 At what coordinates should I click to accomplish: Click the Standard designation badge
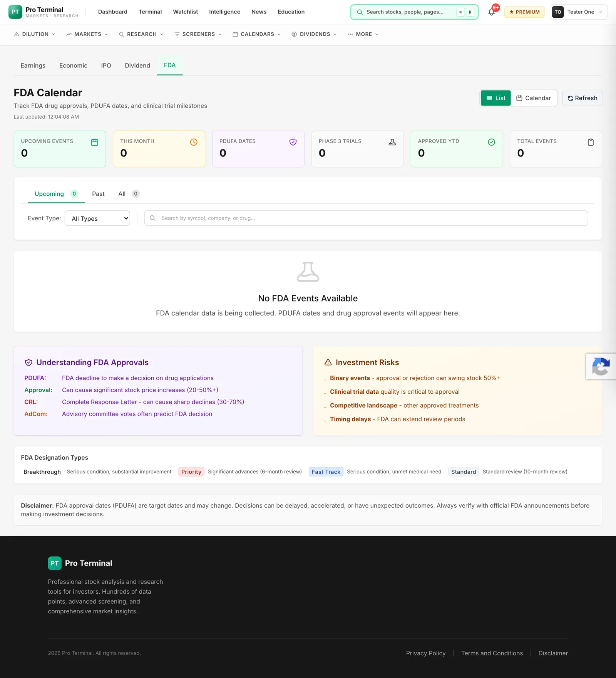464,472
